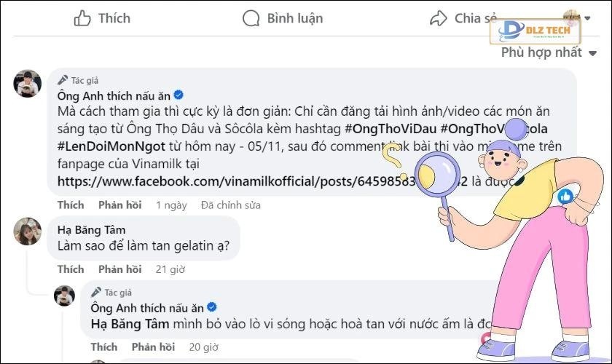Image resolution: width=612 pixels, height=364 pixels.
Task: Click the verified badge in the reply comment
Action: coord(211,308)
